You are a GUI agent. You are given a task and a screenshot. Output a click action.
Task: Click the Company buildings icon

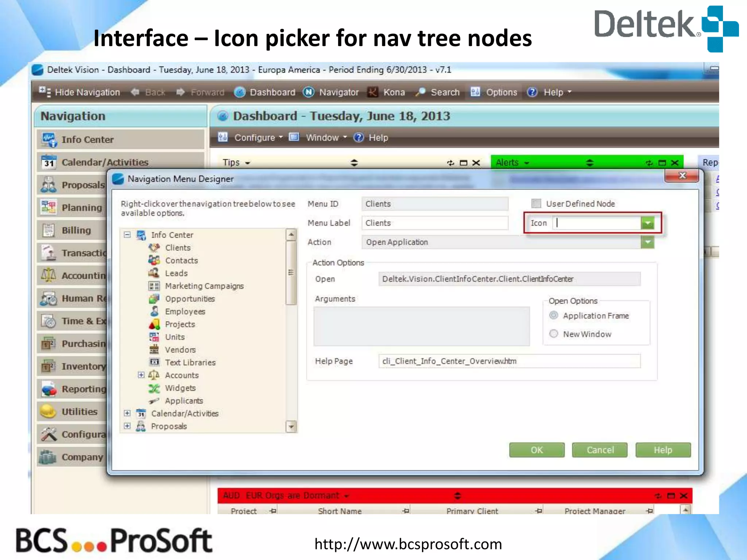click(48, 457)
